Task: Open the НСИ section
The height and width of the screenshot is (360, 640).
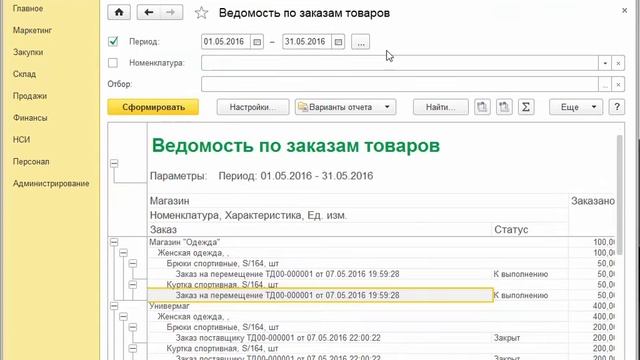Action: pos(21,140)
